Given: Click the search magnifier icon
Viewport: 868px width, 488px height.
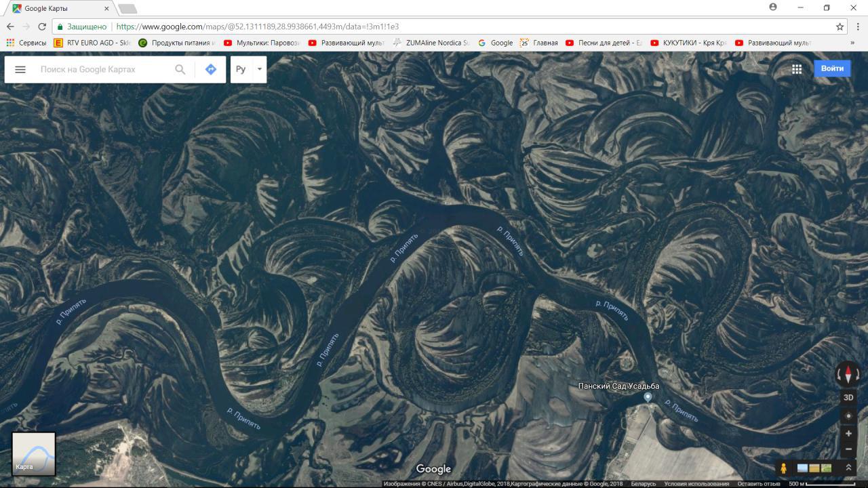Looking at the screenshot, I should [x=180, y=69].
